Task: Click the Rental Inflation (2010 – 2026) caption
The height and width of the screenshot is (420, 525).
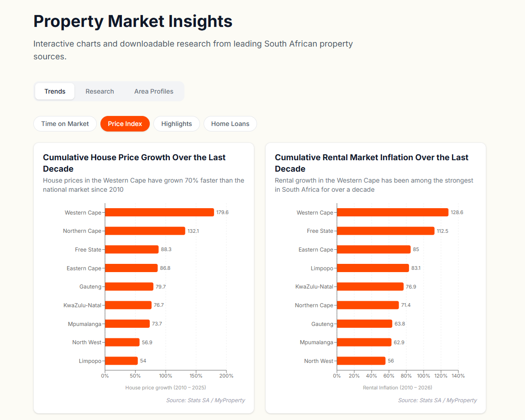Action: pos(397,387)
